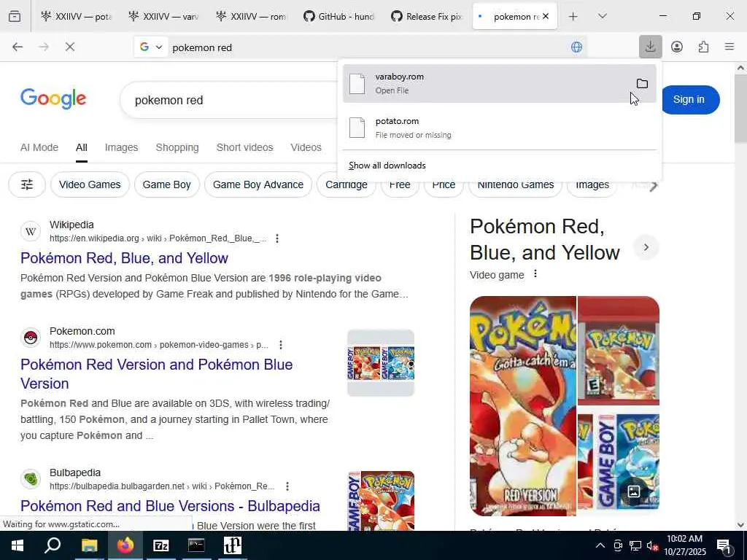Screen dimensions: 747x560
Task: Show hidden system tray icons
Action: [600, 545]
